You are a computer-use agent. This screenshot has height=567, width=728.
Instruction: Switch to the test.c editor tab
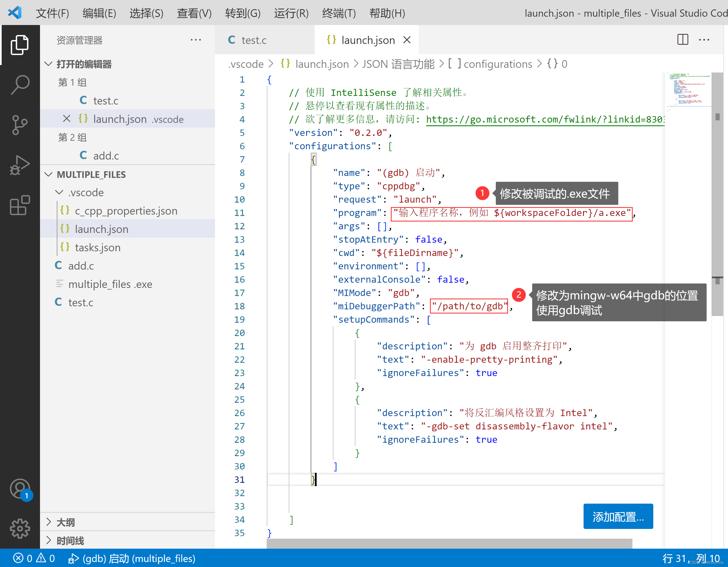coord(265,40)
